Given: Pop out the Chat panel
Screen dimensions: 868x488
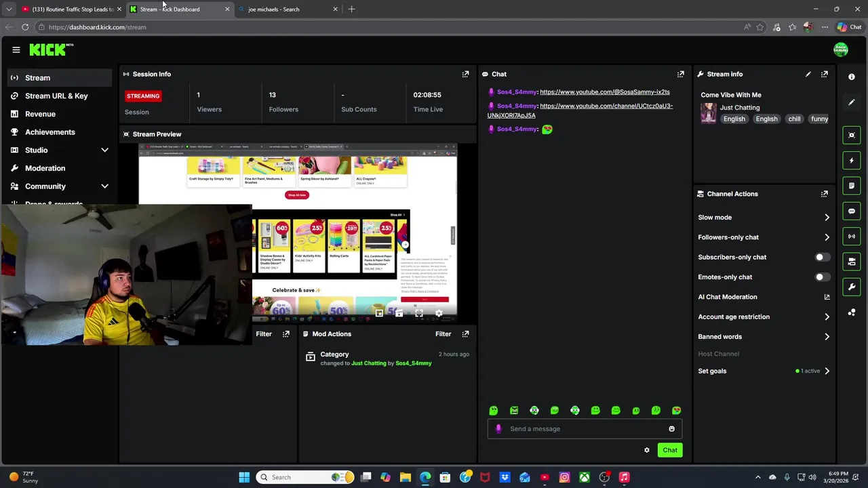Looking at the screenshot, I should tap(681, 74).
